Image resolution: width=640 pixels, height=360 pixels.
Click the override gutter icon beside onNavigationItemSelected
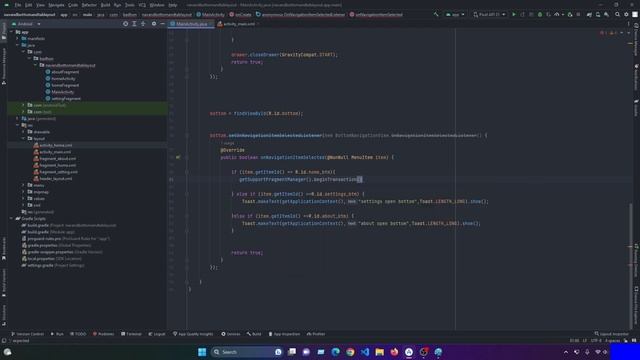click(178, 157)
